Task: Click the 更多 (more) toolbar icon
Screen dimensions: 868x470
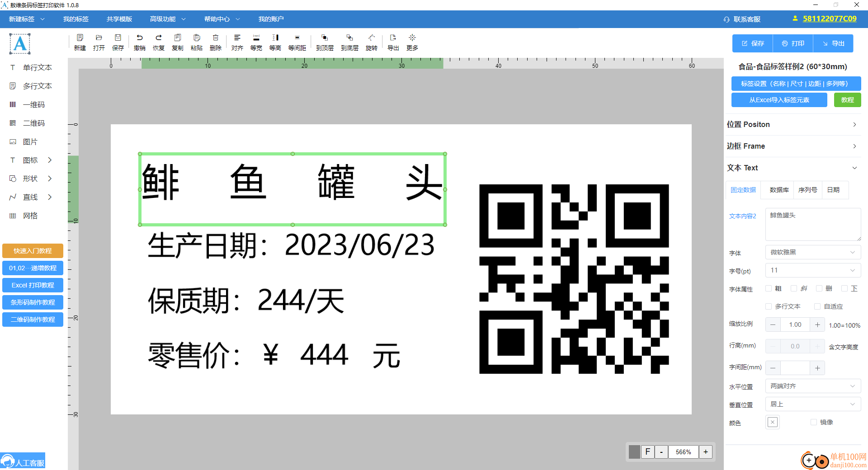Action: pos(412,42)
